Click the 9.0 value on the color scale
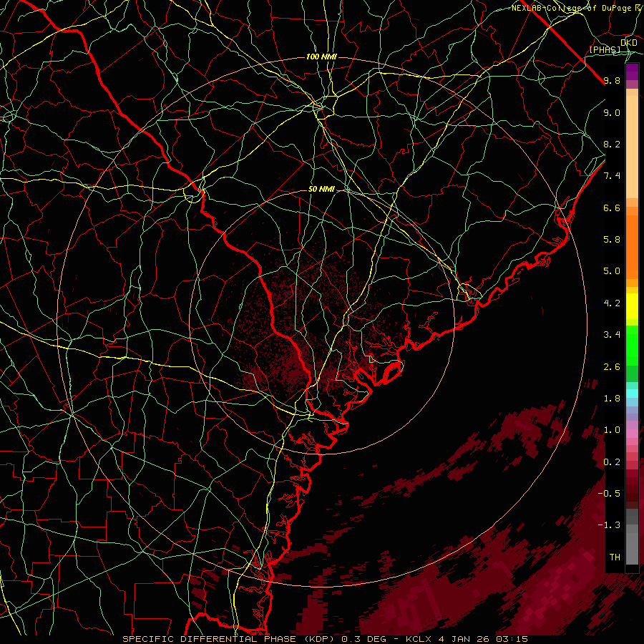 pos(612,112)
